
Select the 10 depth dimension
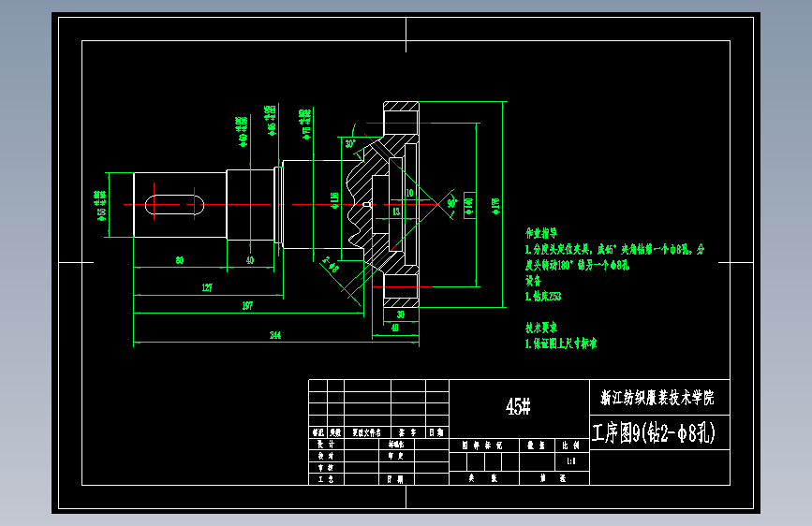pyautogui.click(x=409, y=193)
